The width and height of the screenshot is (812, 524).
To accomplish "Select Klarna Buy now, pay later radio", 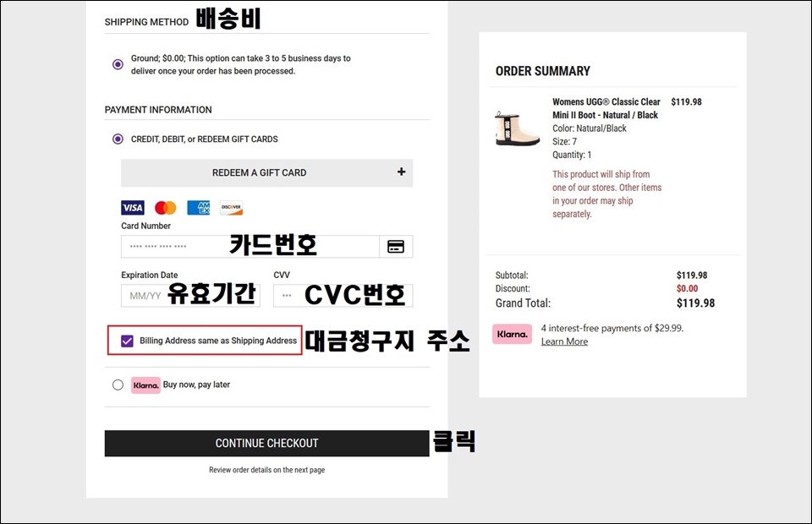I will point(118,385).
